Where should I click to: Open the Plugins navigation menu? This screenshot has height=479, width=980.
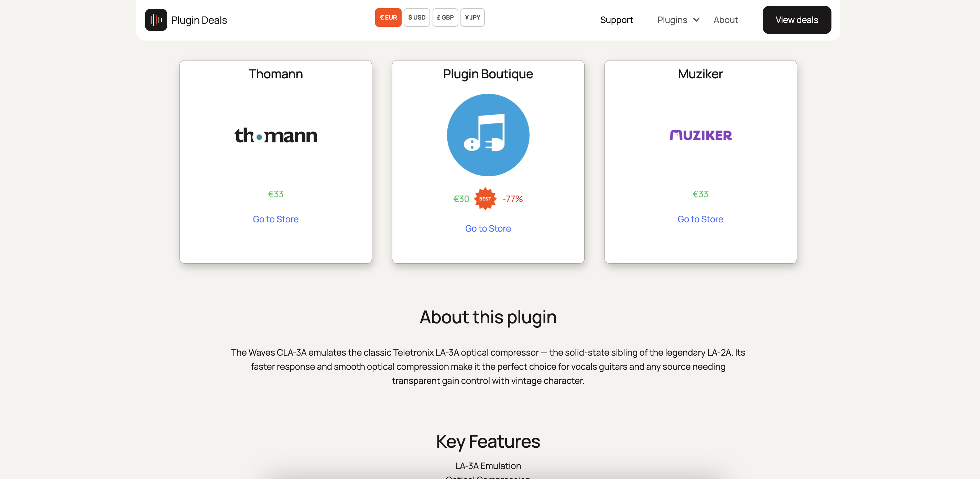(x=672, y=20)
